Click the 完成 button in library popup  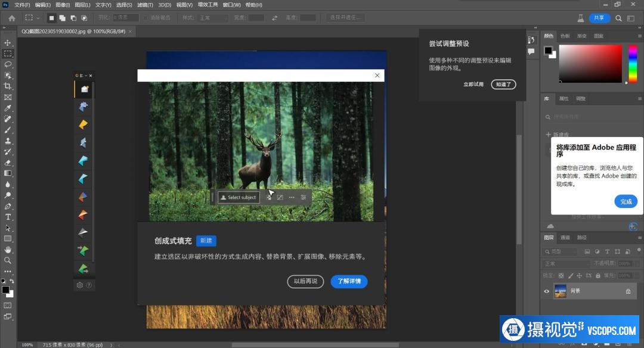click(626, 201)
